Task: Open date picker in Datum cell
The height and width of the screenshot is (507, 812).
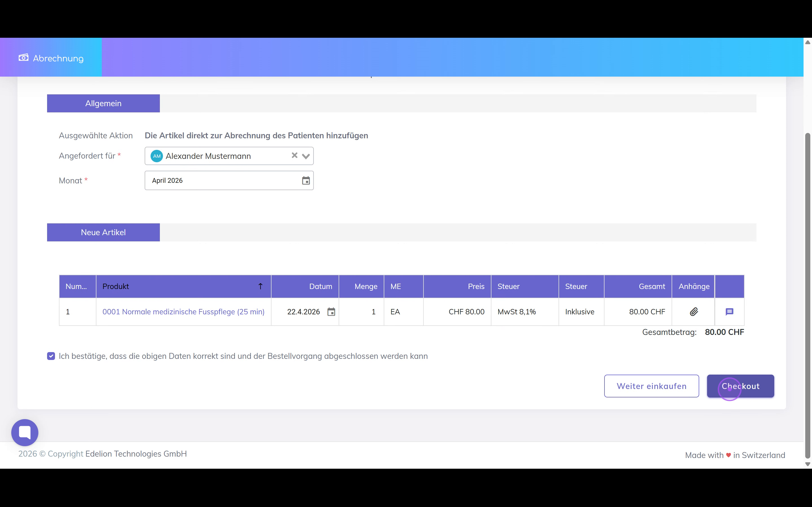Action: 331,312
